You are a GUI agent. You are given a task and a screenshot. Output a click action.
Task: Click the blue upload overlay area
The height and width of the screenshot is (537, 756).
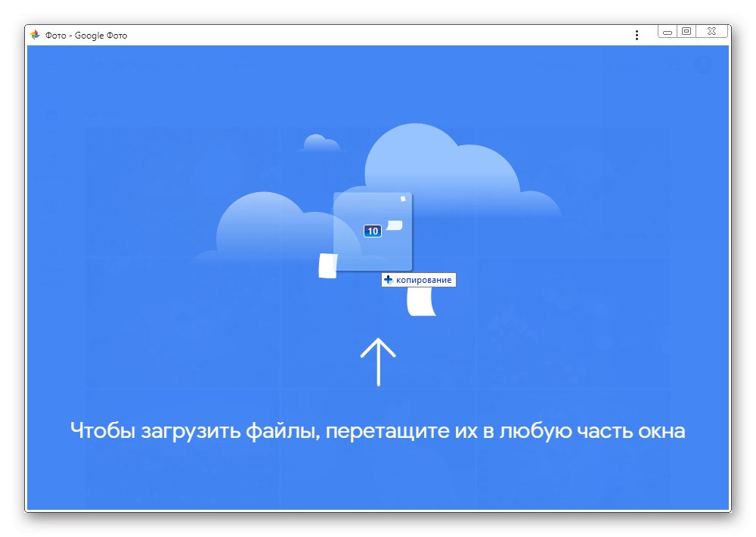(378, 469)
